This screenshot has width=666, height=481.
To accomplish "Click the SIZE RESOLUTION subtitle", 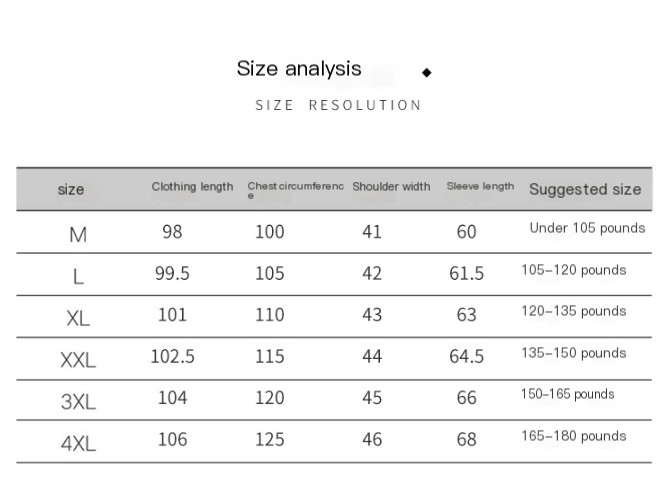I will tap(338, 105).
